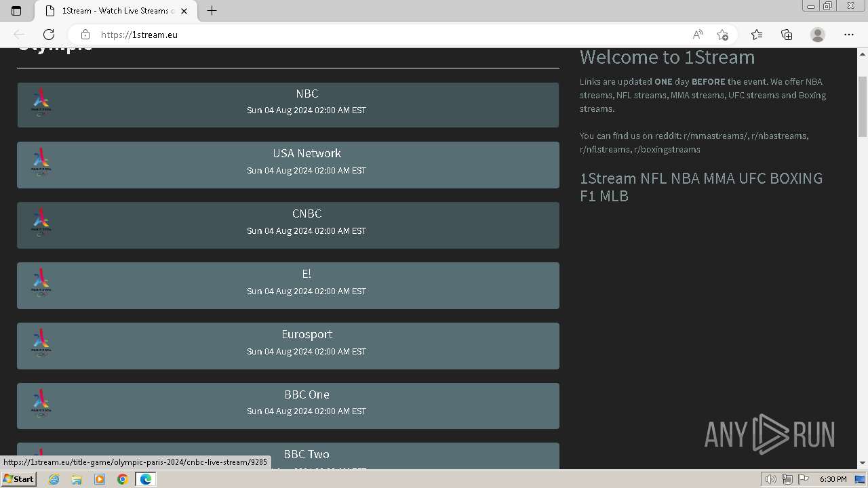Add this page to favorites star icon

(722, 35)
